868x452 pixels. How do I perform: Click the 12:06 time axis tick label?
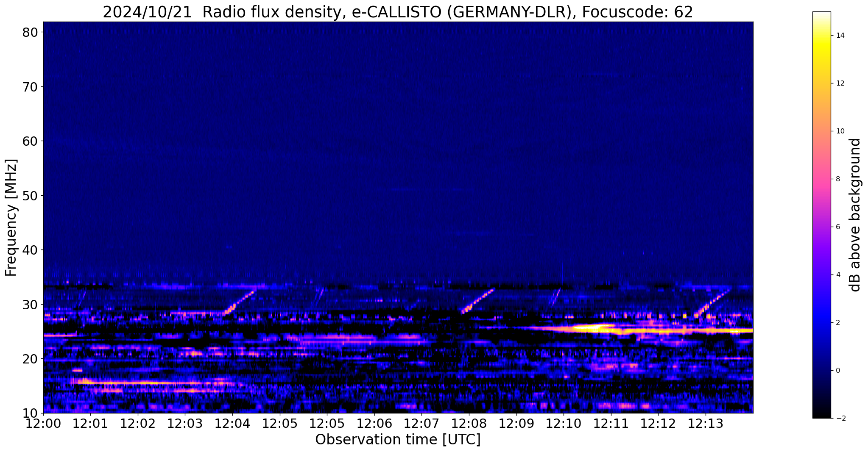coord(374,424)
